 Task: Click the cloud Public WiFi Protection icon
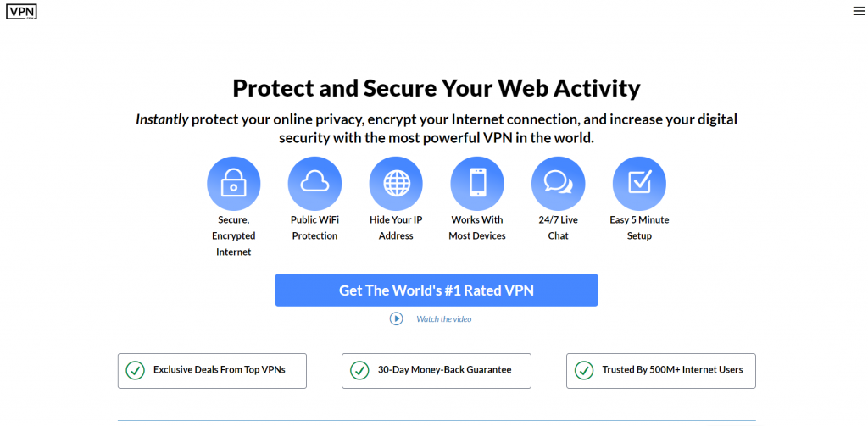tap(314, 184)
